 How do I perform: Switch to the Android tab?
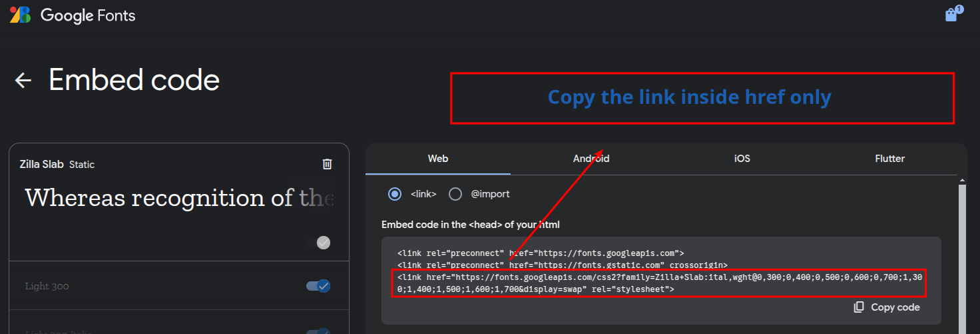pos(591,159)
